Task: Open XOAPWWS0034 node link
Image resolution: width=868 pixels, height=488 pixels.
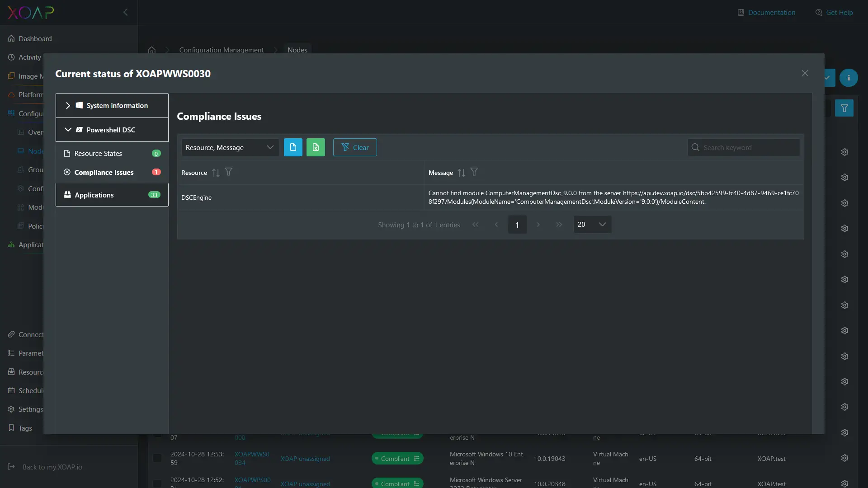Action: [x=252, y=458]
